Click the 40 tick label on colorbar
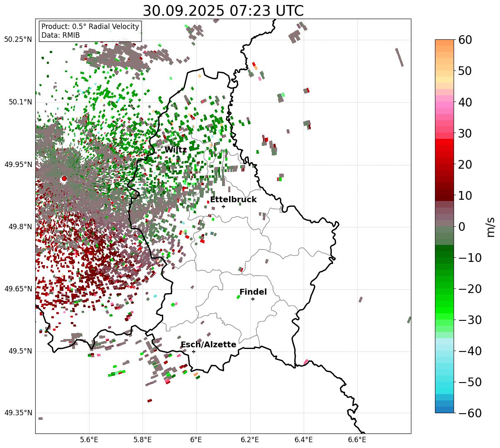Viewport: 500px width, 448px height. [x=465, y=102]
